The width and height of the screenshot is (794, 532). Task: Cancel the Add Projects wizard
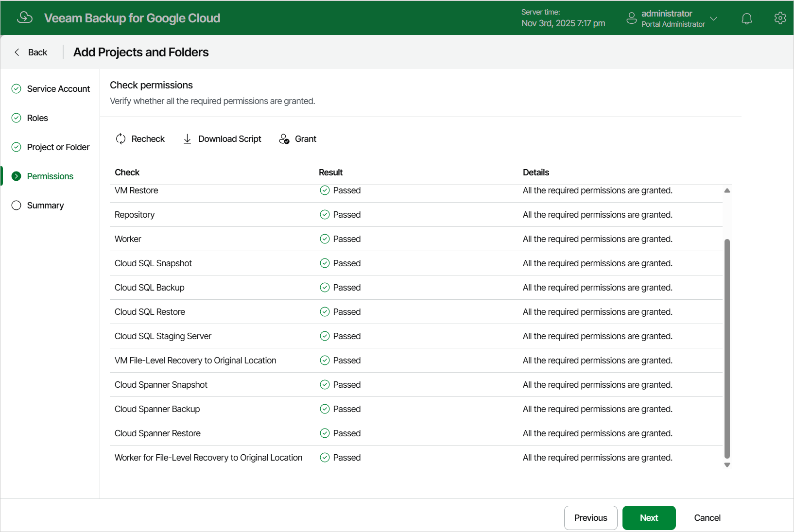708,518
